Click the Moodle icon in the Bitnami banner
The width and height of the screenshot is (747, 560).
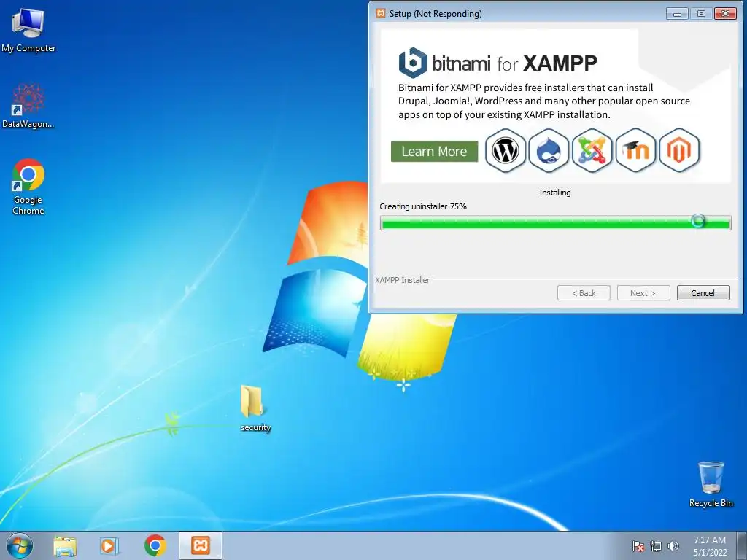click(x=636, y=150)
